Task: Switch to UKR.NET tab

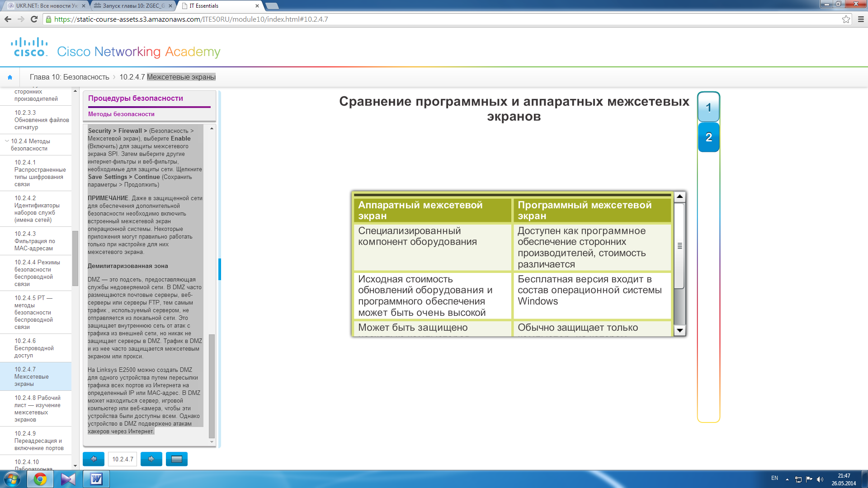Action: [45, 6]
